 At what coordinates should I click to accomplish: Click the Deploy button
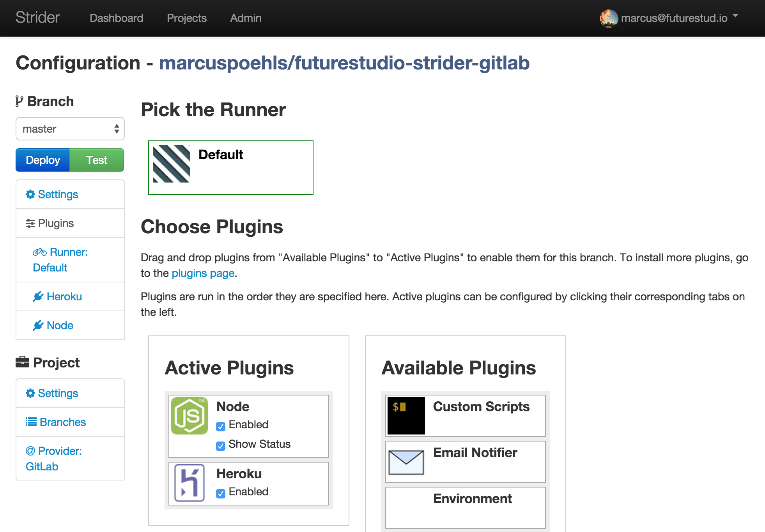tap(43, 160)
